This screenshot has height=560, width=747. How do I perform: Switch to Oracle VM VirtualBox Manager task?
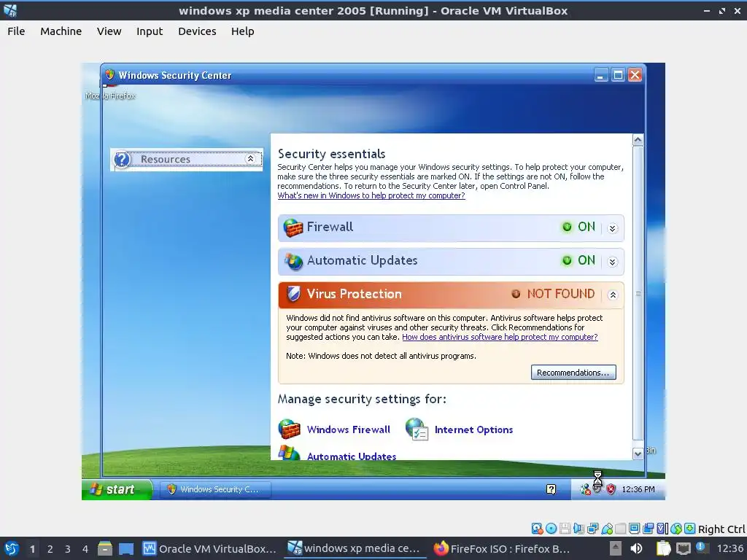coord(209,548)
